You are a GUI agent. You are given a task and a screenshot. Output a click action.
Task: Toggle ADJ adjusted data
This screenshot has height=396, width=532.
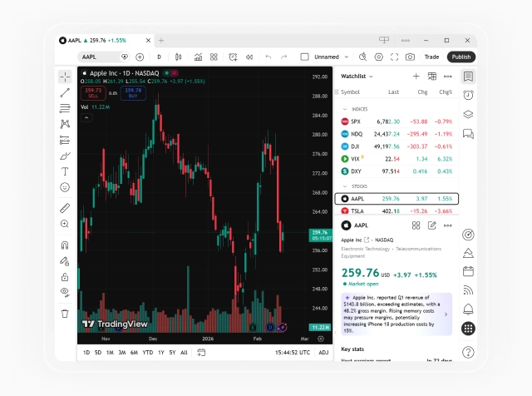(x=323, y=353)
